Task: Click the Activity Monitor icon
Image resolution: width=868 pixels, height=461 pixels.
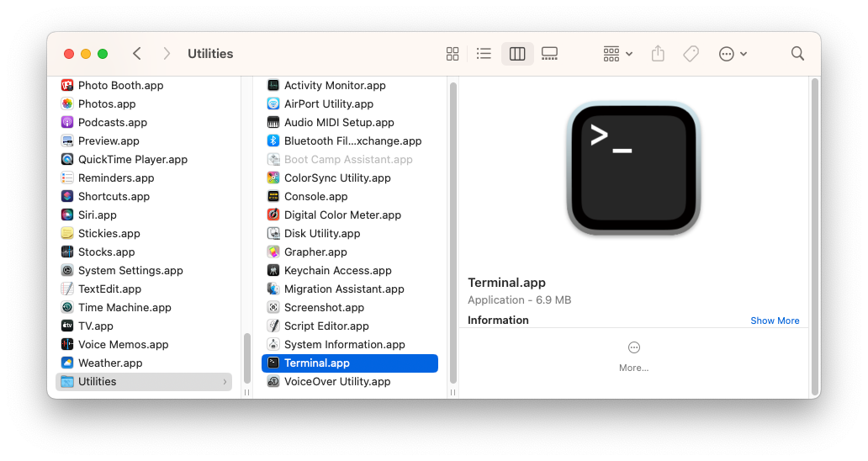Action: pyautogui.click(x=273, y=85)
